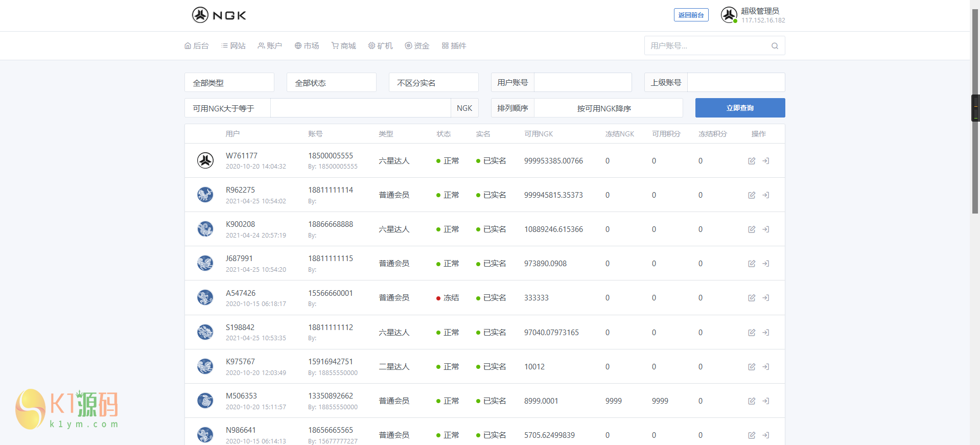Expand the 不区分实名 verification dropdown
980x445 pixels.
click(x=433, y=83)
